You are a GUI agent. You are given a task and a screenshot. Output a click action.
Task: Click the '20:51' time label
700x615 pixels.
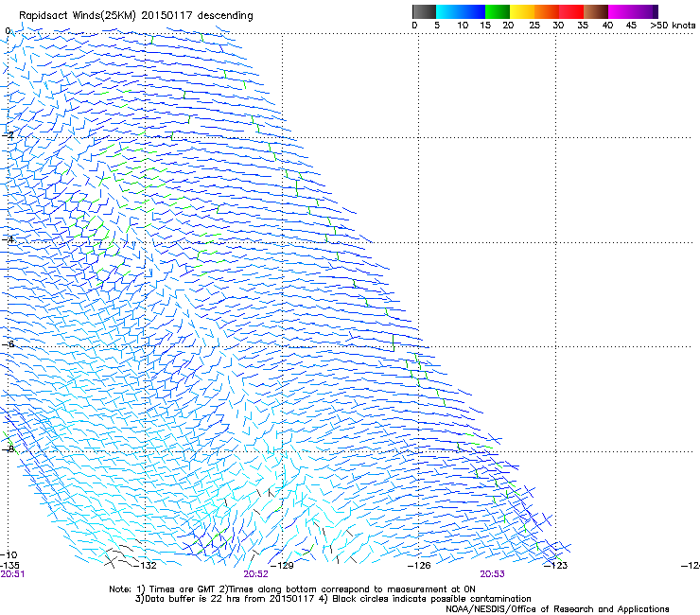pos(12,574)
